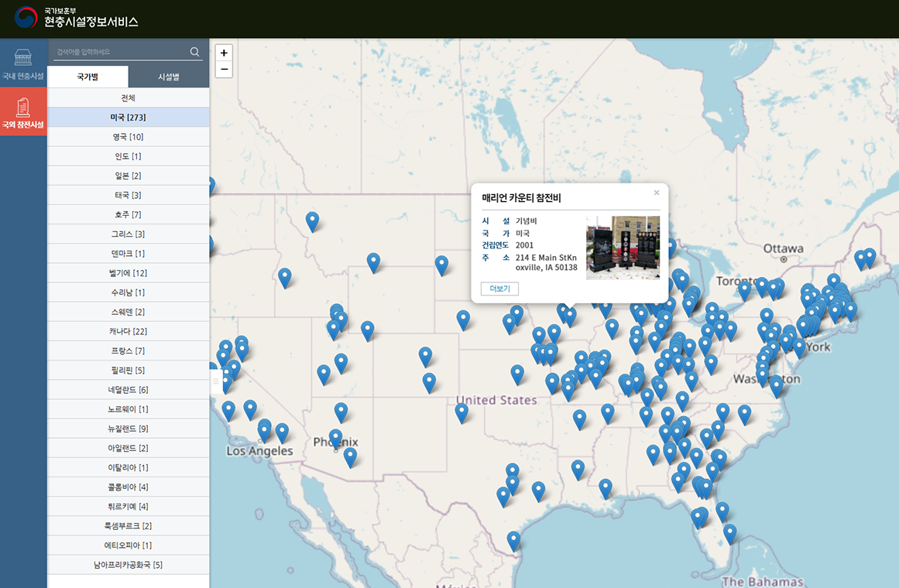Image resolution: width=899 pixels, height=588 pixels.
Task: Collapse the side panel using handle
Action: pyautogui.click(x=215, y=382)
